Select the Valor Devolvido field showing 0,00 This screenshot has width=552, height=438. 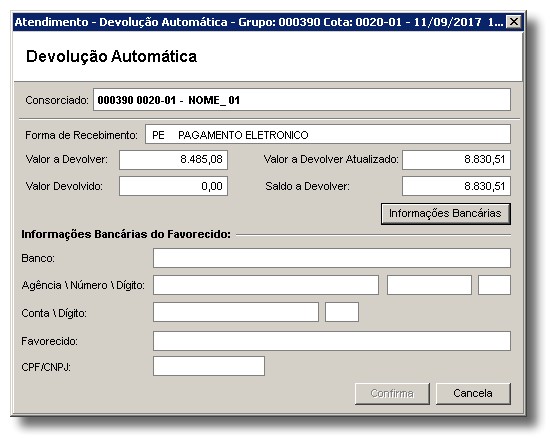pos(173,186)
